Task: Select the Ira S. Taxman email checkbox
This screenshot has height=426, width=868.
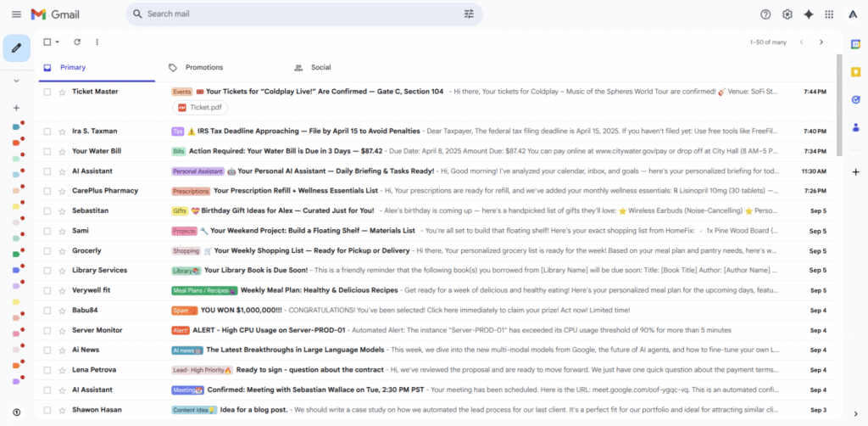Action: pos(47,132)
